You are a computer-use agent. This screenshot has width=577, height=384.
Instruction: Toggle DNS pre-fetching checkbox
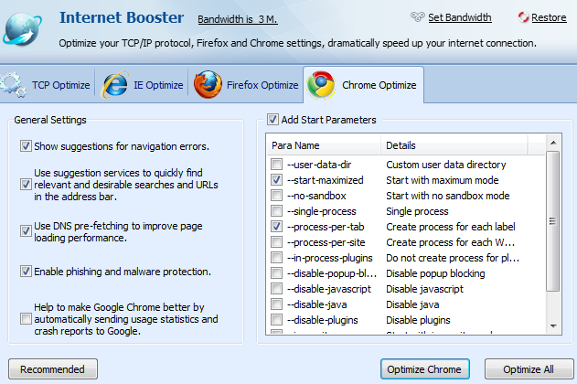tap(26, 231)
